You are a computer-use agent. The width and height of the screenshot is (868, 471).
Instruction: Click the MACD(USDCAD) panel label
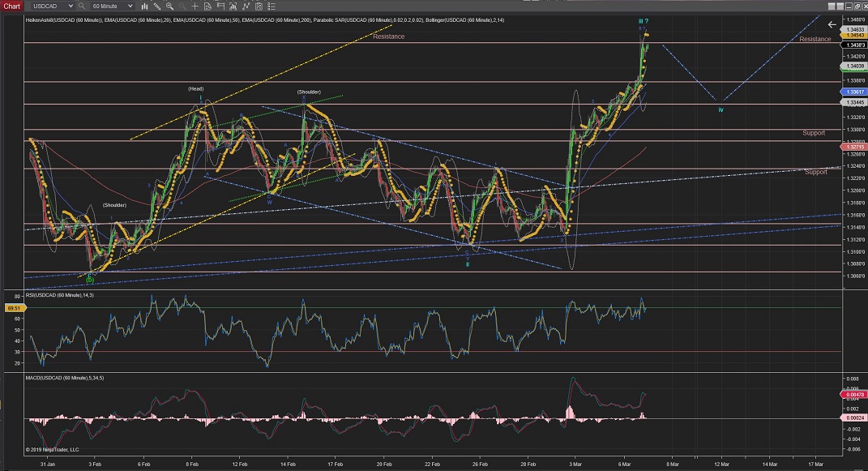[66, 378]
